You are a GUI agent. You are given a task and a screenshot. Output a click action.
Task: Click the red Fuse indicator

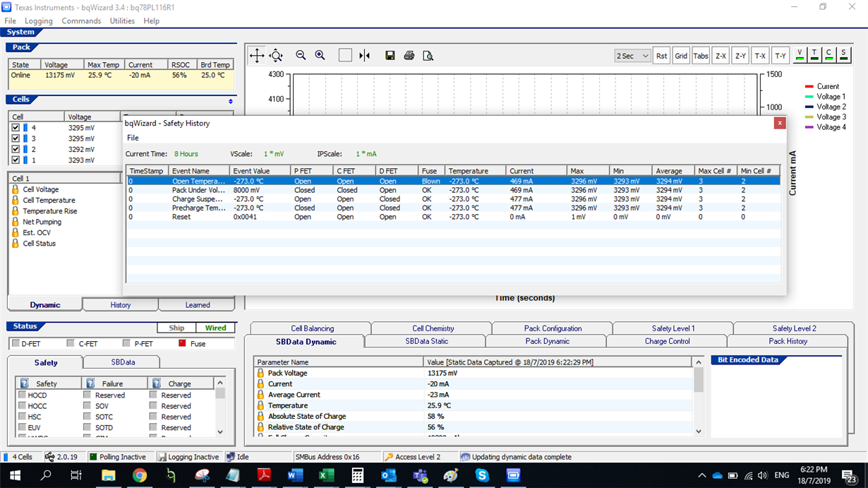[181, 344]
